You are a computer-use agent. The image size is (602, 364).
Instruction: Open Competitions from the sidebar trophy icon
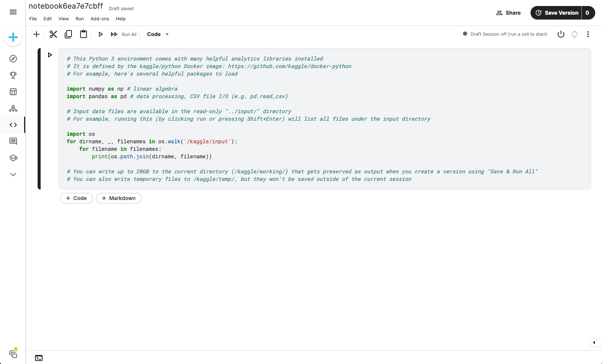[13, 75]
